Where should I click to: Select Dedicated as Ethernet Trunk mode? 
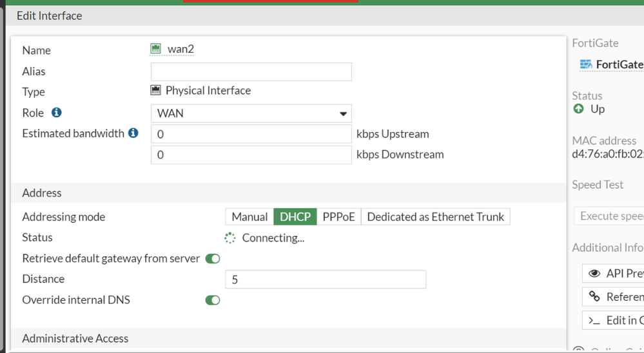[435, 217]
